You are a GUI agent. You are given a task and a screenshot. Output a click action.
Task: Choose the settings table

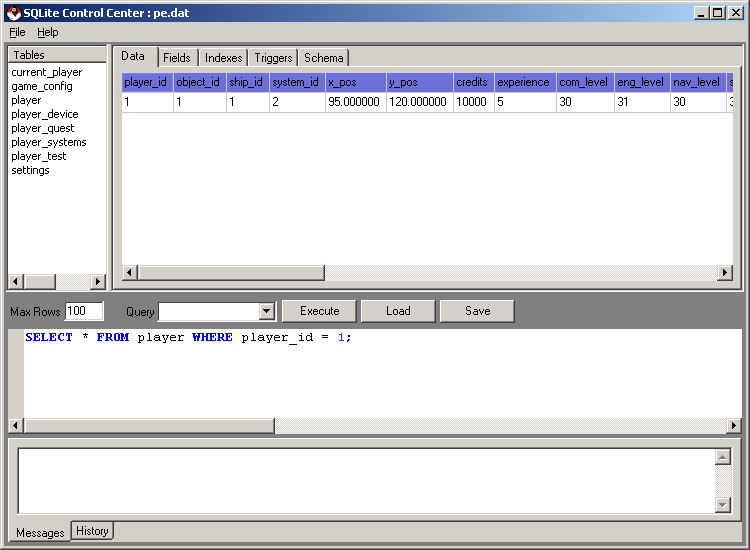click(30, 170)
